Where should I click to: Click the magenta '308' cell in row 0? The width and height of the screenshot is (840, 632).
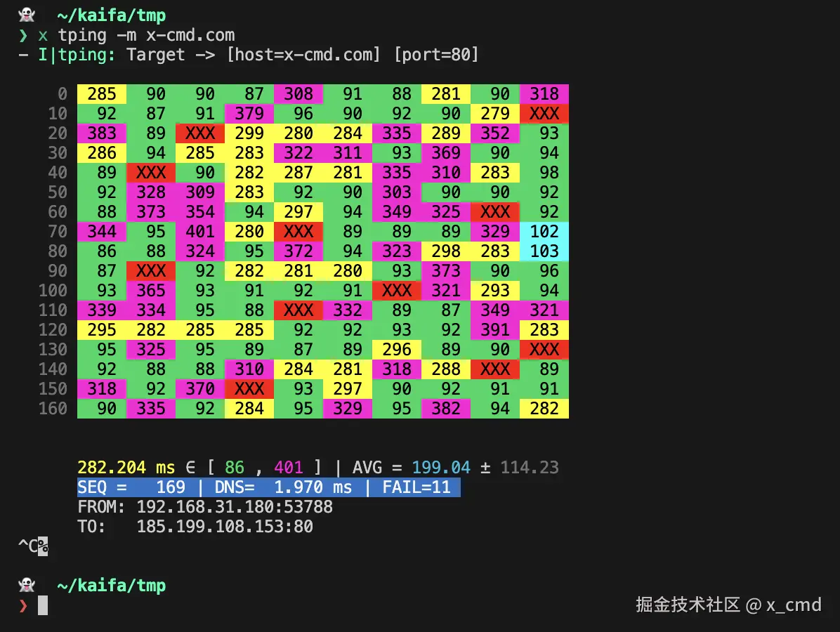[298, 93]
